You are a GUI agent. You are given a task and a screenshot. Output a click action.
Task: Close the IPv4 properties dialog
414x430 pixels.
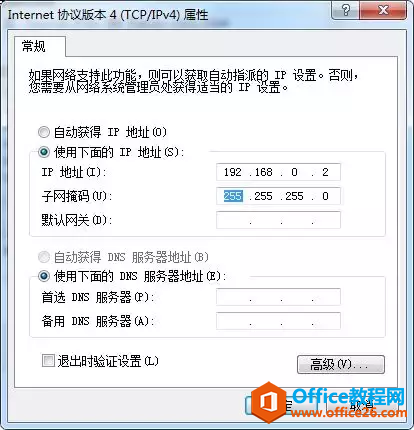click(383, 10)
